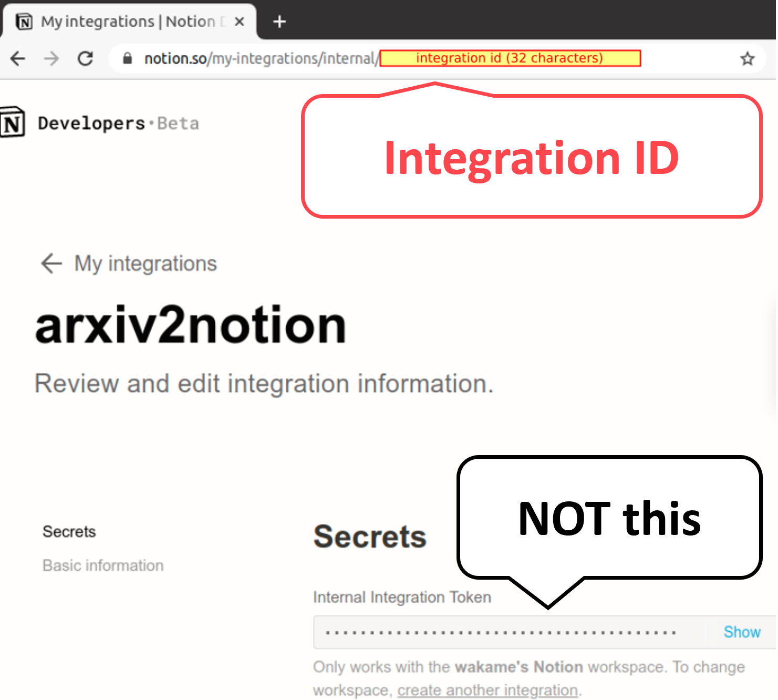Click the padlock site info icon

[x=127, y=58]
